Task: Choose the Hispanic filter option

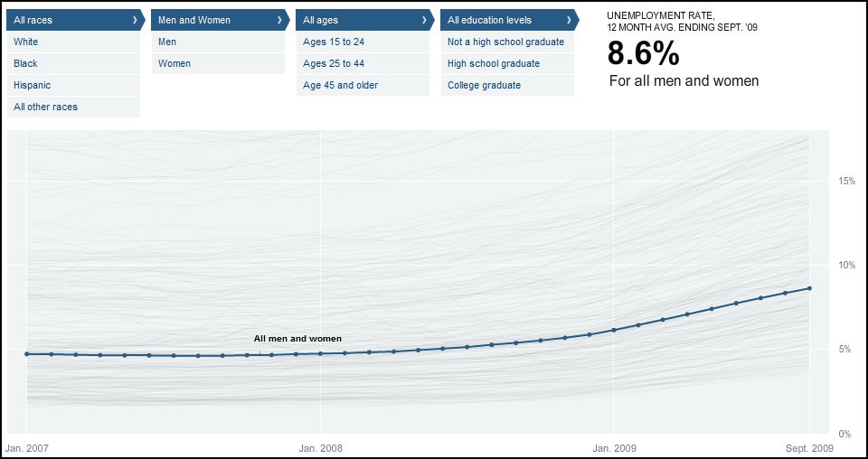Action: tap(72, 85)
